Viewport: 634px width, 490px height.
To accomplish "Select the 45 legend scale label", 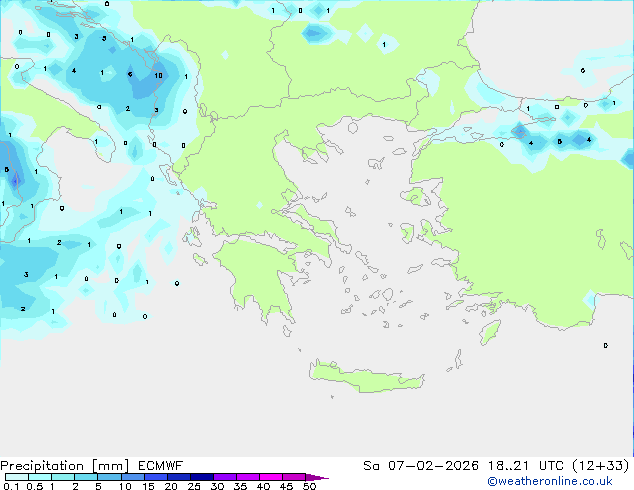I will [x=286, y=486].
